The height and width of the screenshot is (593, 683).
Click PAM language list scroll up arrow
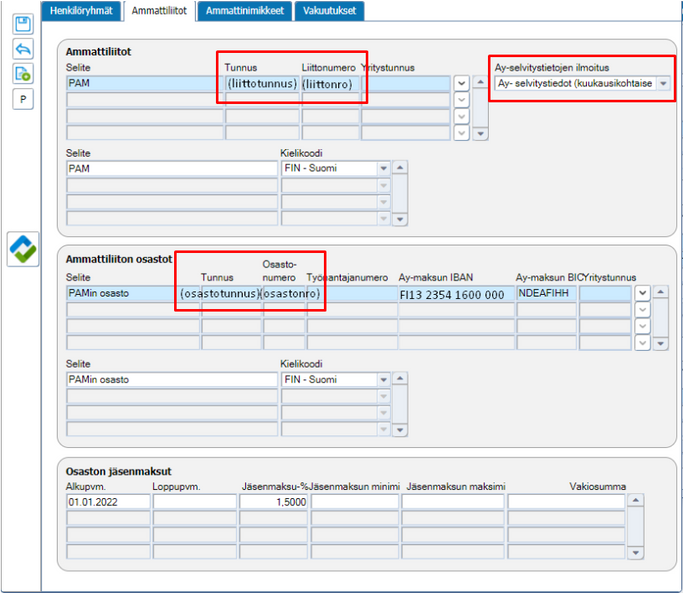point(400,167)
